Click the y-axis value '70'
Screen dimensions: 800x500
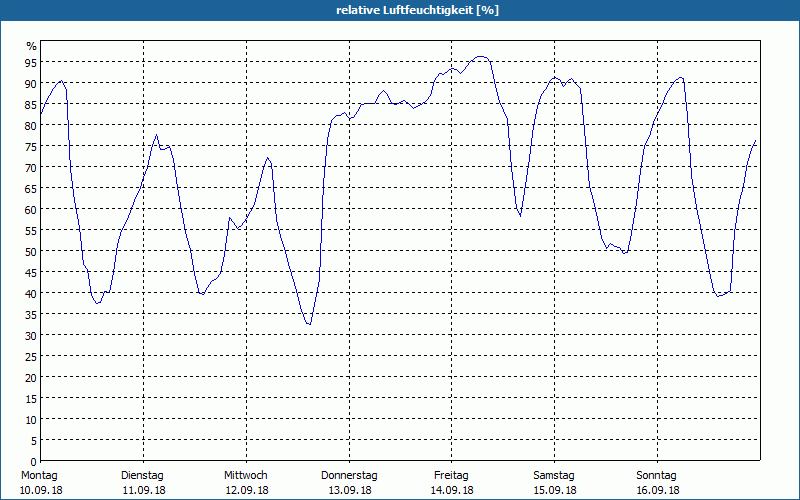(31, 167)
